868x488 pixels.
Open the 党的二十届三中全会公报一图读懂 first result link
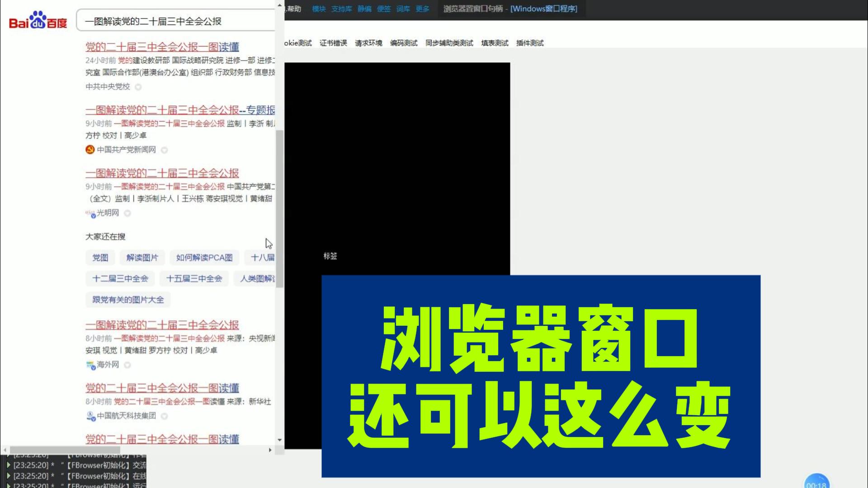click(162, 47)
